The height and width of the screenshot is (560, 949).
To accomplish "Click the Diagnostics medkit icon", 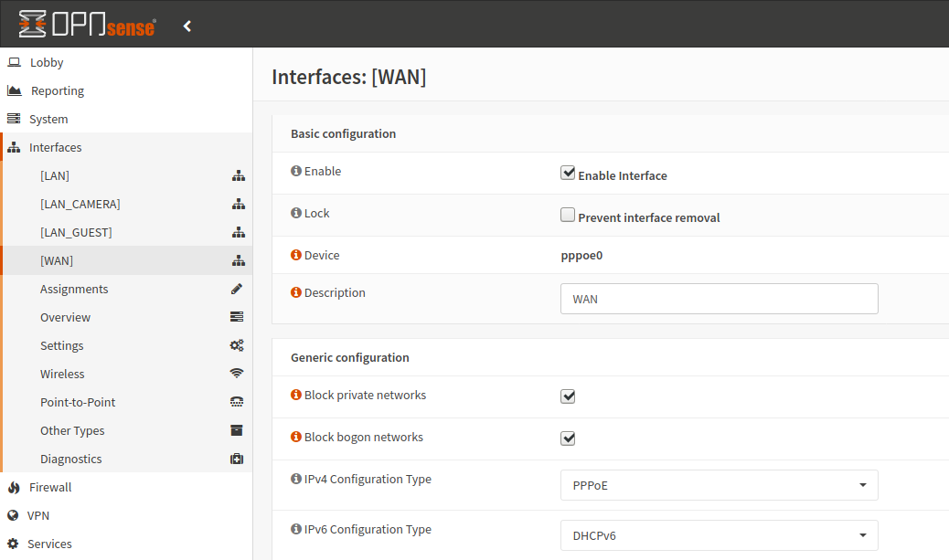I will [x=237, y=459].
